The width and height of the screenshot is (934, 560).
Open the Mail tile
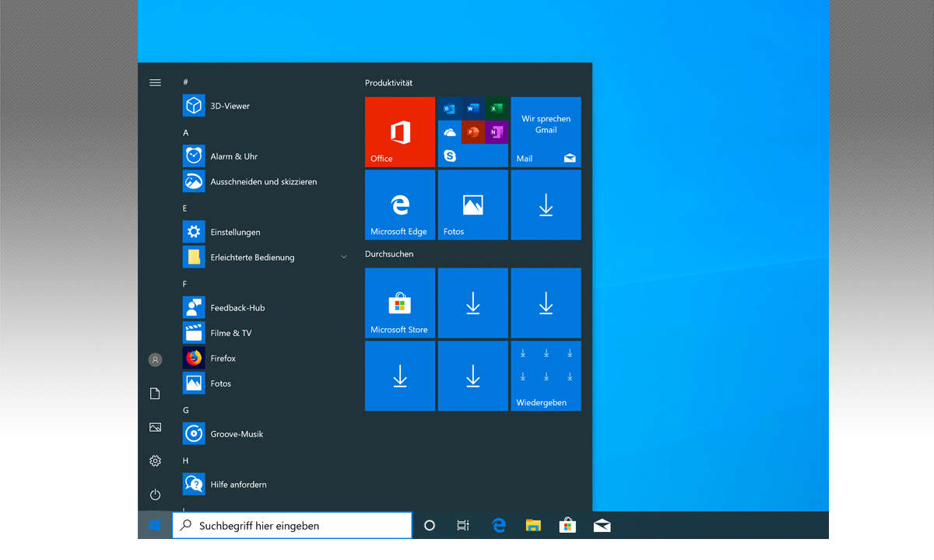click(546, 132)
